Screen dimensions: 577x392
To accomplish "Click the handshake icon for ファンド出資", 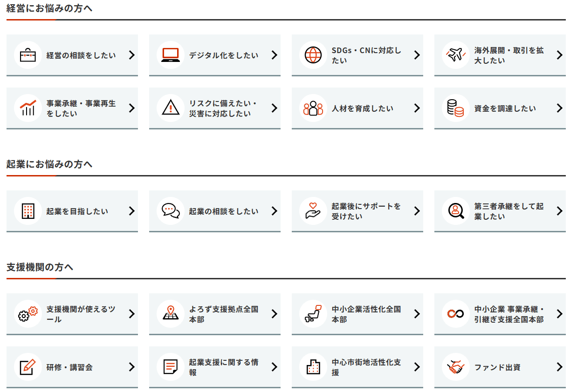I will point(455,367).
